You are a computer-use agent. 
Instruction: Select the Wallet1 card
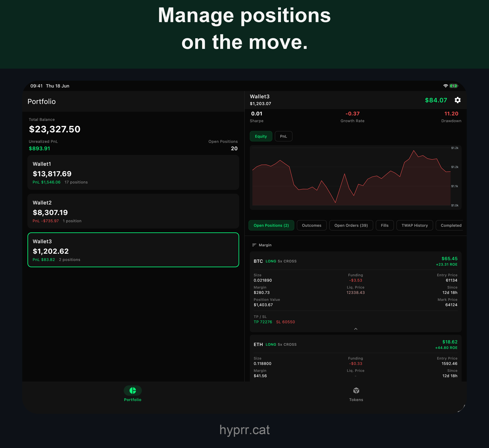coord(133,173)
